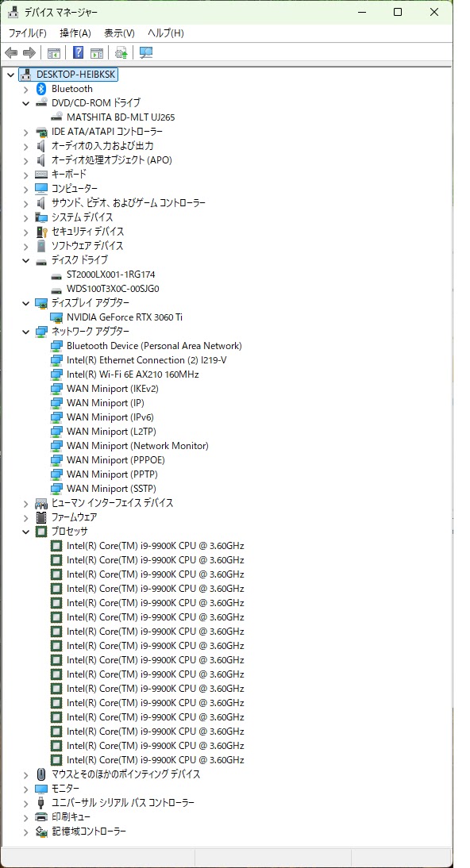Click the Bluetooth category icon
Viewport: 470px width, 868px height.
[x=41, y=89]
